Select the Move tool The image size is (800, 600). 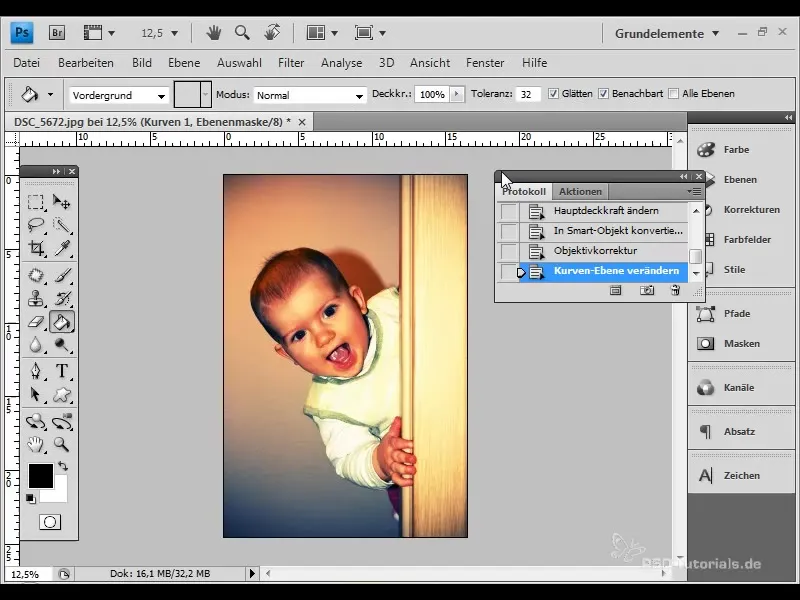pyautogui.click(x=62, y=202)
